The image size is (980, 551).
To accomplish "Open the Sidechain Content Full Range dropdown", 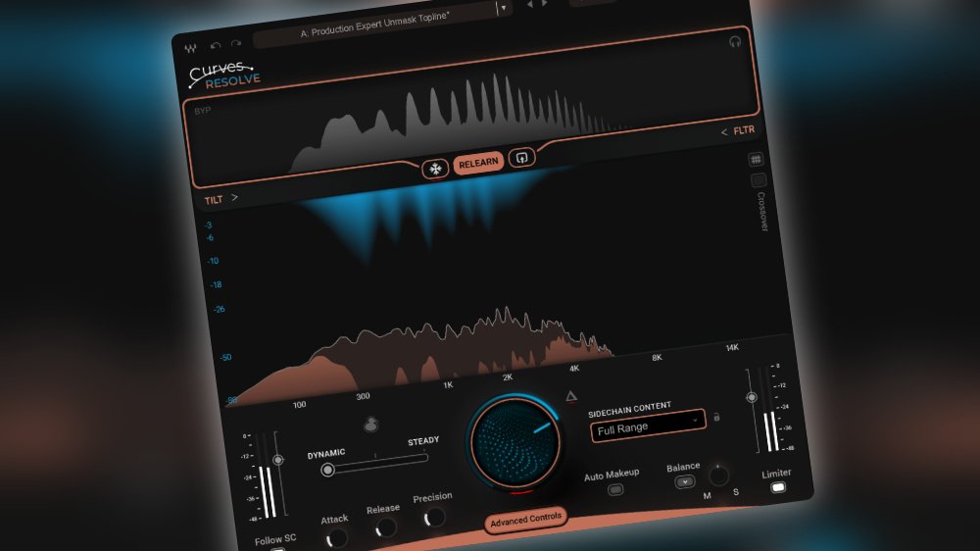I will tap(648, 426).
